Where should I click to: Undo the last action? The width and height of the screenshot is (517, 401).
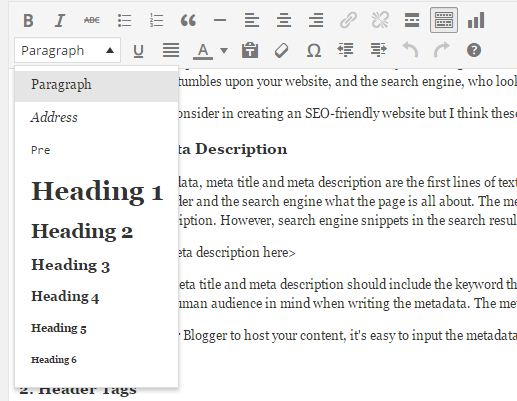410,50
